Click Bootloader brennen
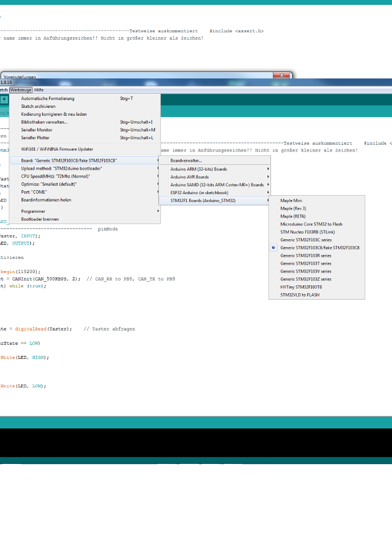 click(85, 219)
